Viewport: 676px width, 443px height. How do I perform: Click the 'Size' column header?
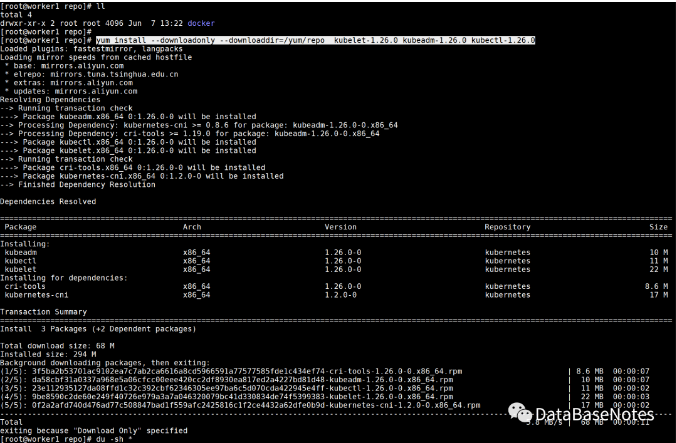(658, 227)
